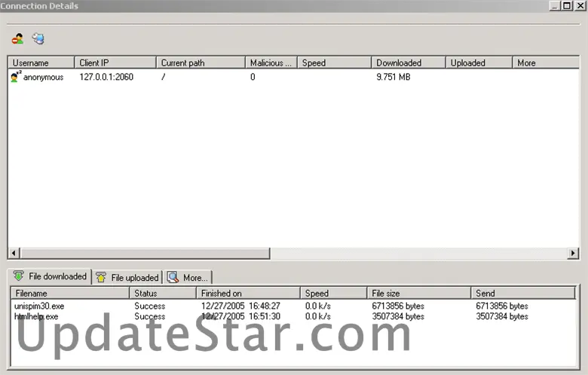
Task: Click the Malicious column header
Action: point(271,63)
